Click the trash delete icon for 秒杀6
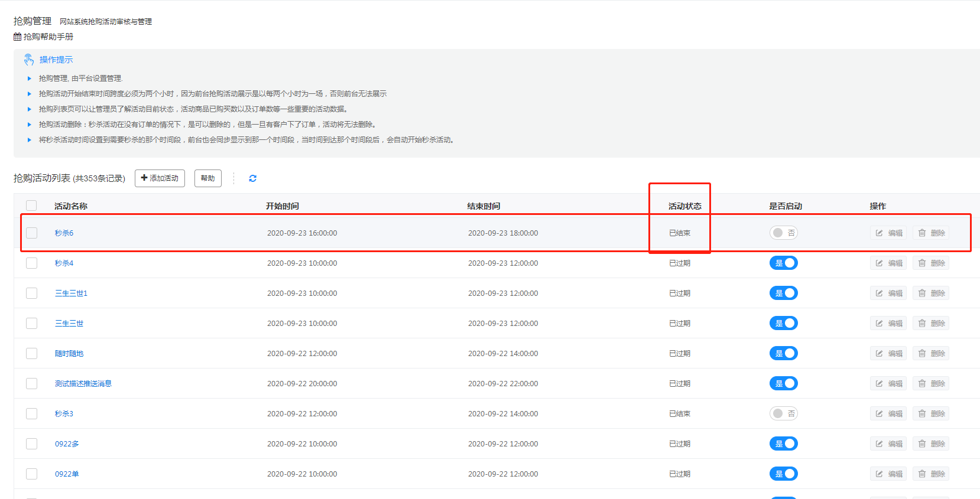 pyautogui.click(x=922, y=233)
